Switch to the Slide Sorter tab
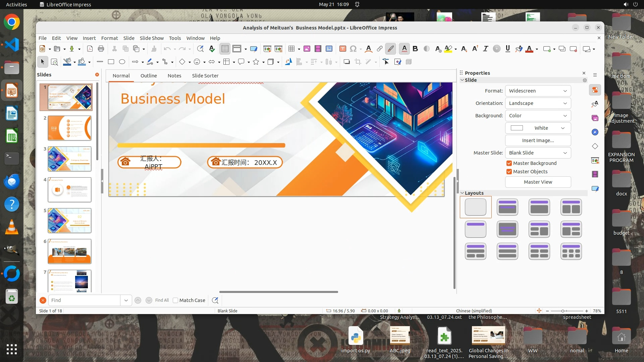The height and width of the screenshot is (362, 644). click(205, 76)
